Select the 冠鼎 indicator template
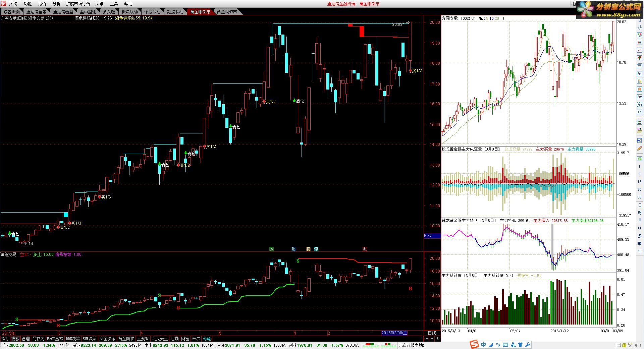The image size is (644, 349). click(x=174, y=339)
